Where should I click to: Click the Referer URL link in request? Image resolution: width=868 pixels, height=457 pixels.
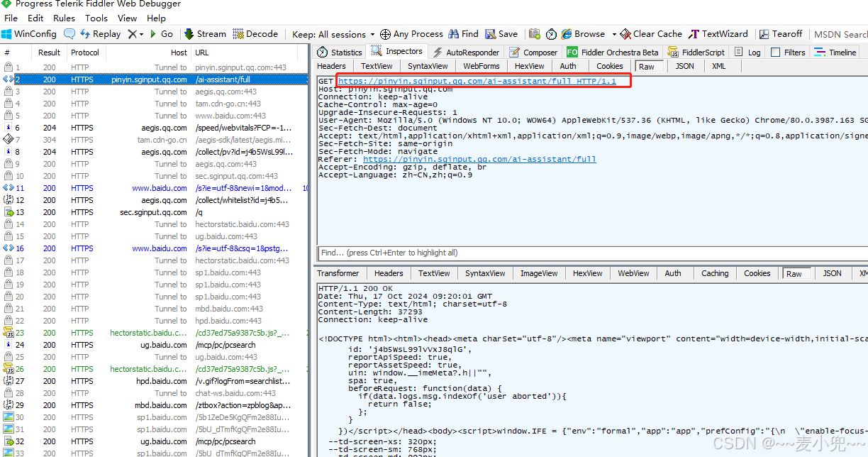479,160
